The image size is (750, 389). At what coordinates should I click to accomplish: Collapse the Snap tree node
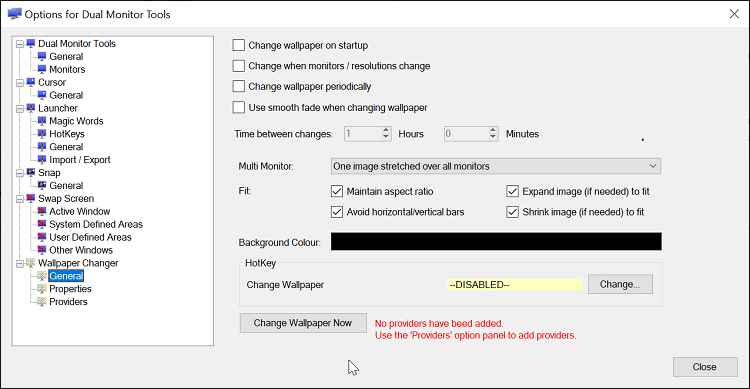(x=20, y=173)
